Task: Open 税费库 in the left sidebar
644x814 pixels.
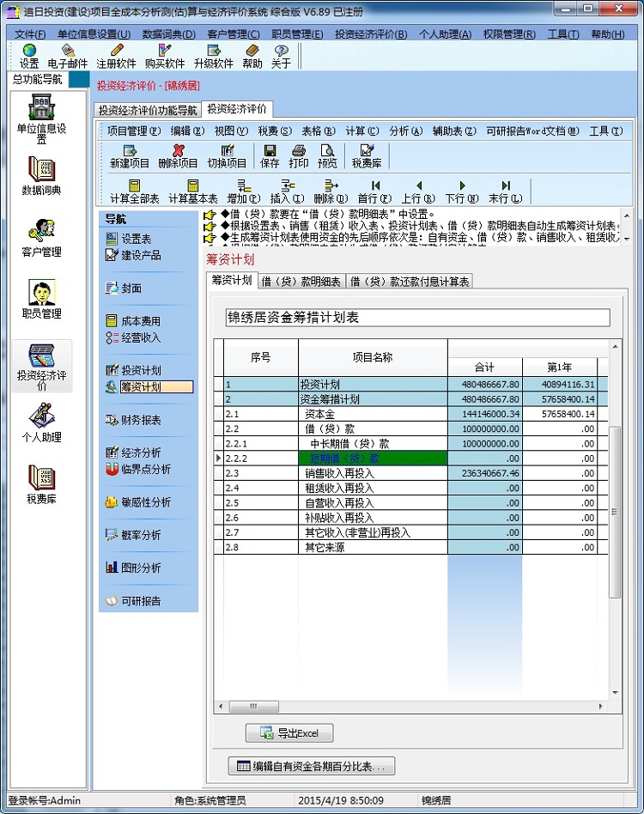Action: 41,485
